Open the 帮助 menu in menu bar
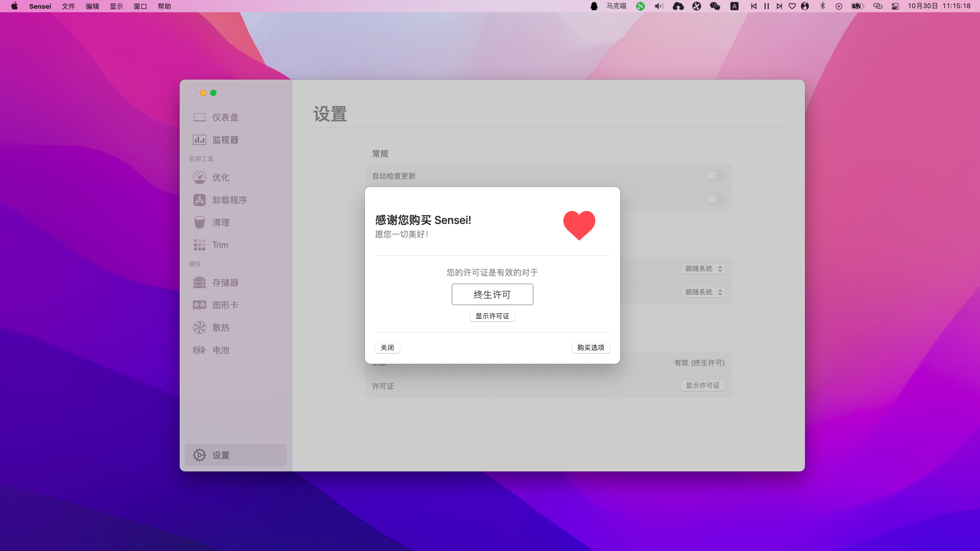The image size is (980, 551). (x=164, y=6)
